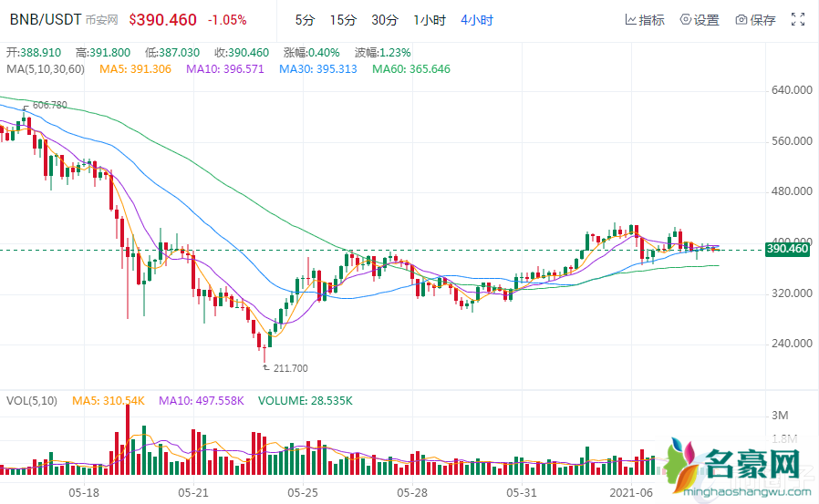Screen dimensions: 819x504
Task: Click the -1.05% change value
Action: coord(227,20)
